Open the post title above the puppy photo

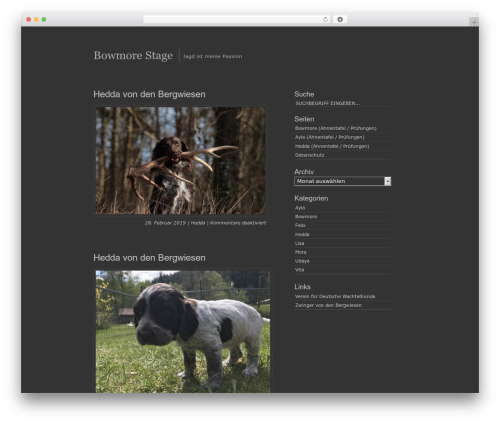pos(149,258)
